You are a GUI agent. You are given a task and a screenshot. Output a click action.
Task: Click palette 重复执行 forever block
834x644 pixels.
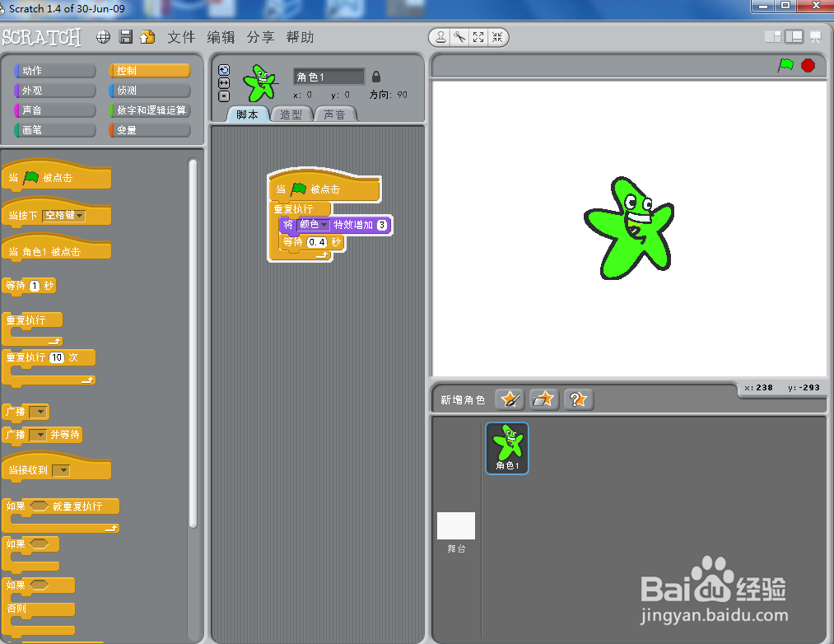point(32,329)
